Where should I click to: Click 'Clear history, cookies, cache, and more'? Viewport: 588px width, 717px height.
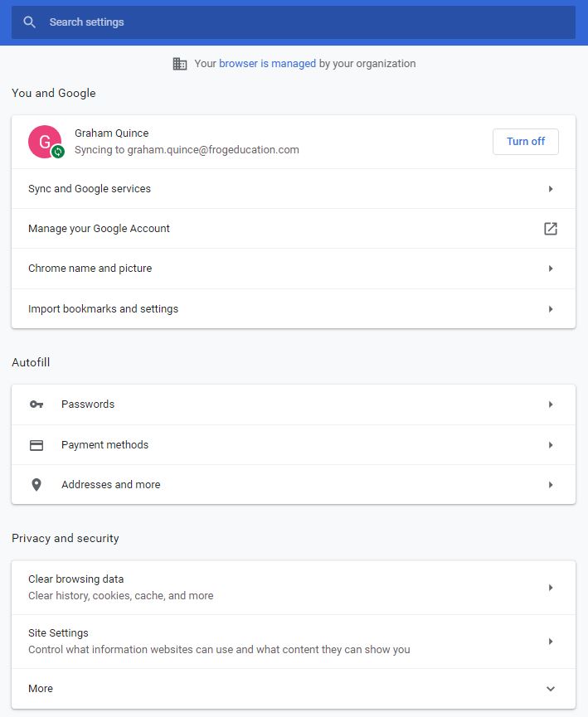(121, 596)
